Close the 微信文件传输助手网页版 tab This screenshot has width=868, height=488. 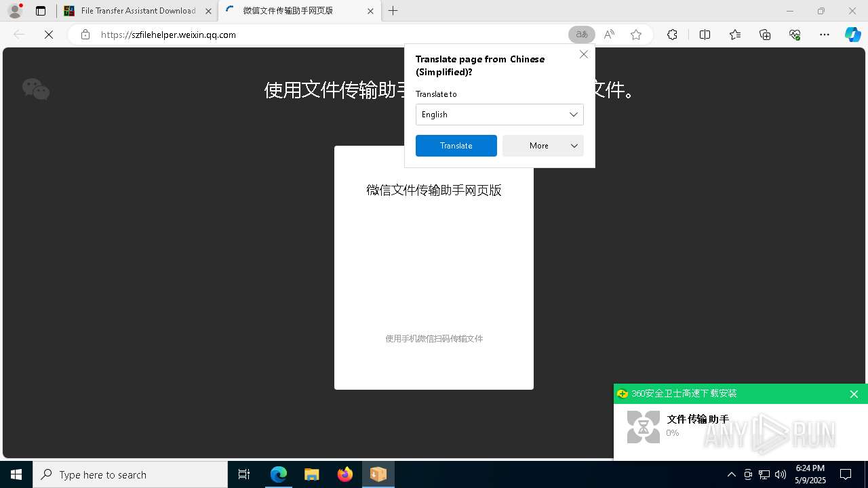point(370,11)
